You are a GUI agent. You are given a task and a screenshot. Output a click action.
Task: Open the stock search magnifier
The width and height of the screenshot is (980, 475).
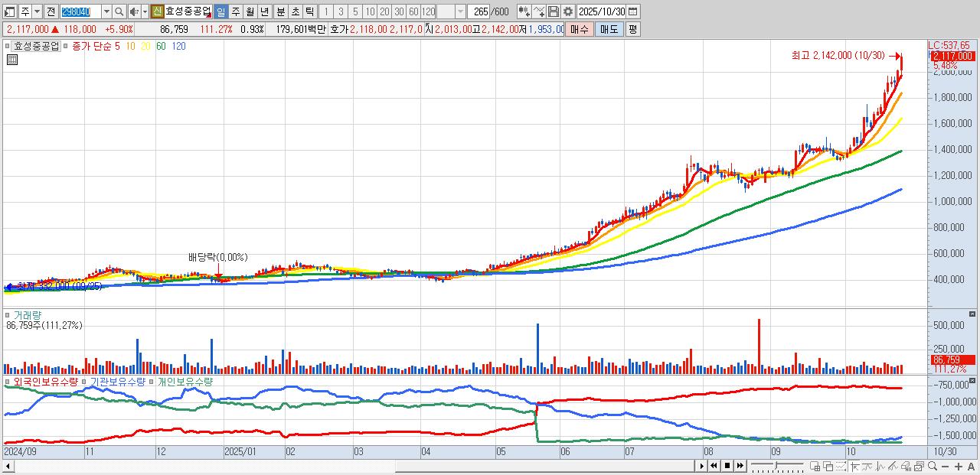[119, 11]
